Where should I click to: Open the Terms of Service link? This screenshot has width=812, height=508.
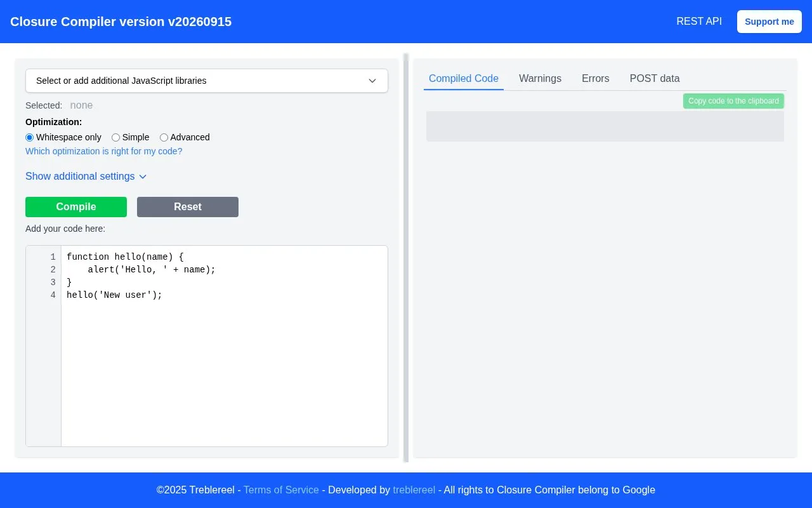(x=281, y=490)
